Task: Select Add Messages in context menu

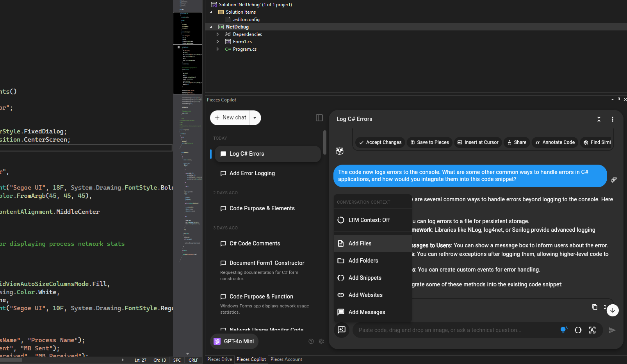Action: pyautogui.click(x=373, y=312)
